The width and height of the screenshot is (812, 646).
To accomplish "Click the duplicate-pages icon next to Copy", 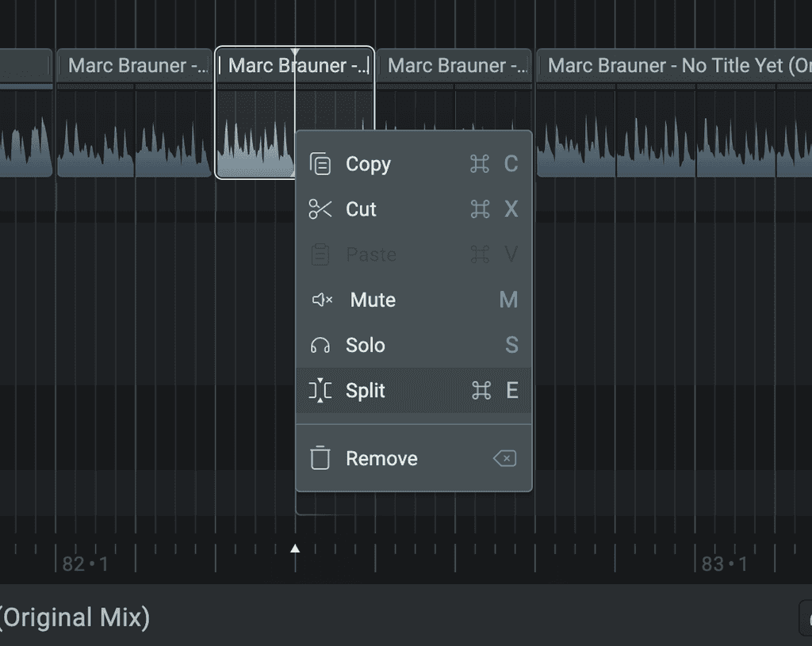I will [321, 164].
